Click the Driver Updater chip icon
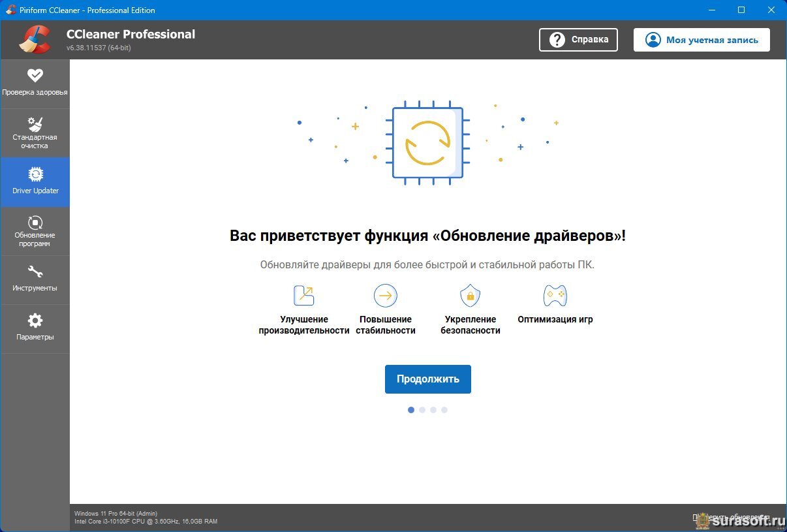Image resolution: width=787 pixels, height=532 pixels. coord(35,174)
